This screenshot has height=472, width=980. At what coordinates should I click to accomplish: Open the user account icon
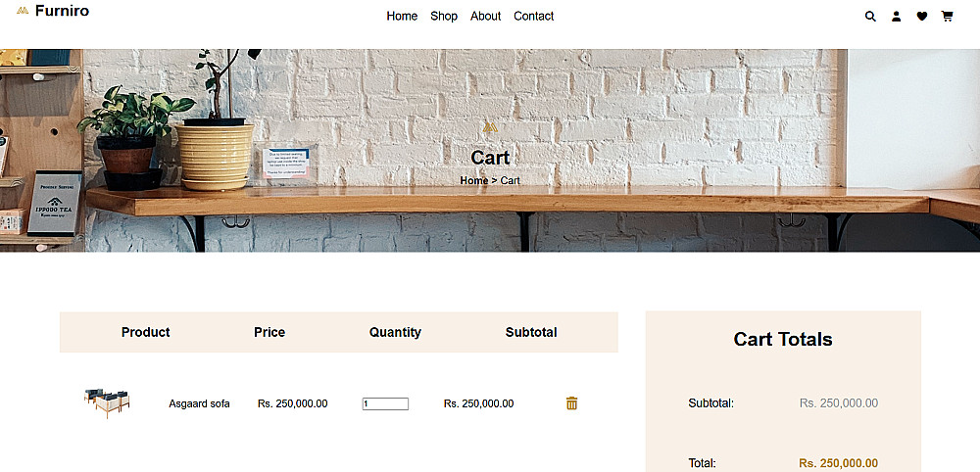coord(896,17)
